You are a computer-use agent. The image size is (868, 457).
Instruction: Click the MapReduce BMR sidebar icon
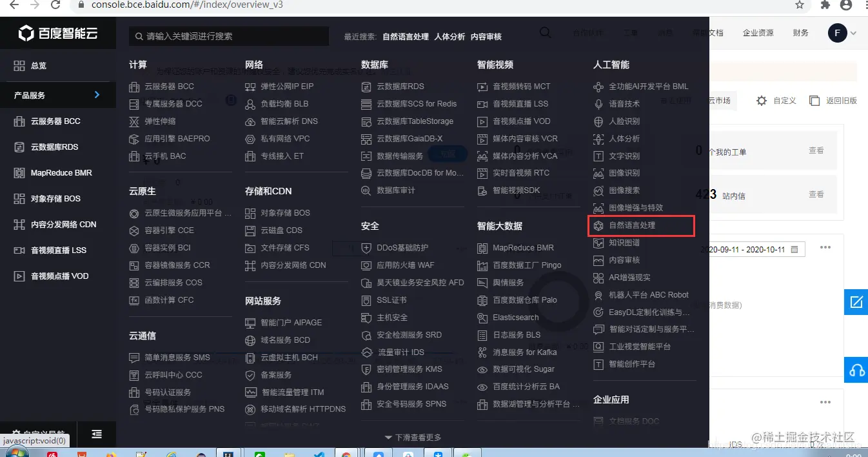click(19, 173)
